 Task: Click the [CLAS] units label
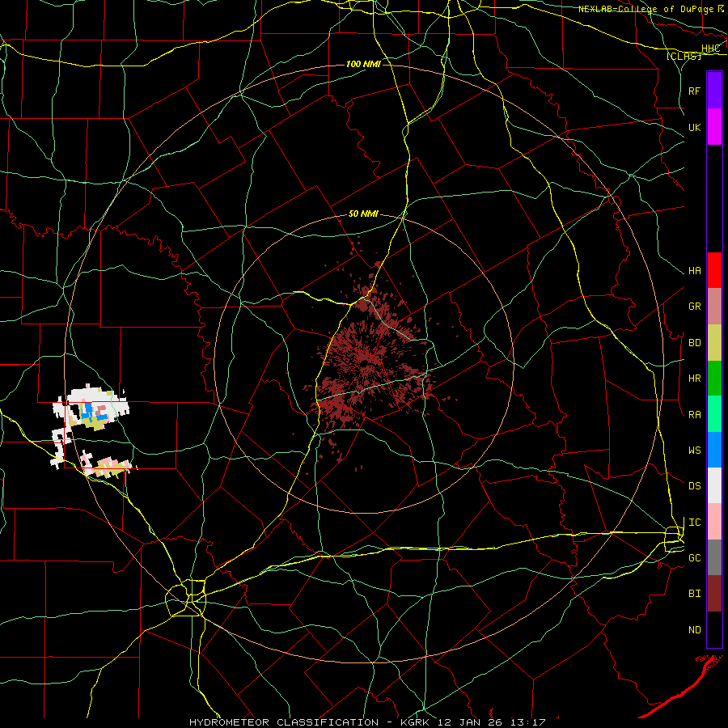pos(684,56)
